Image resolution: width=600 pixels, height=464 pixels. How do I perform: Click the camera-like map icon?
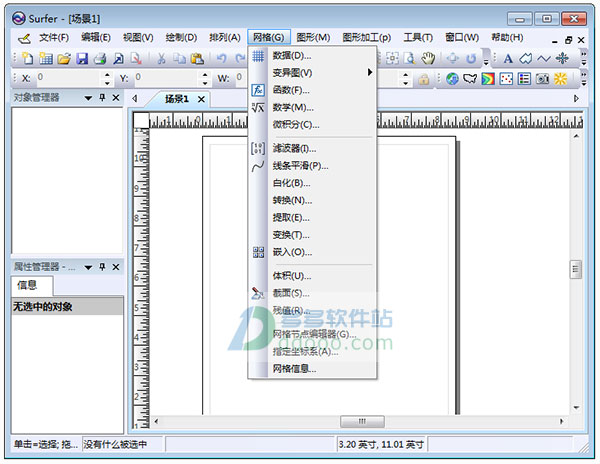(x=542, y=79)
